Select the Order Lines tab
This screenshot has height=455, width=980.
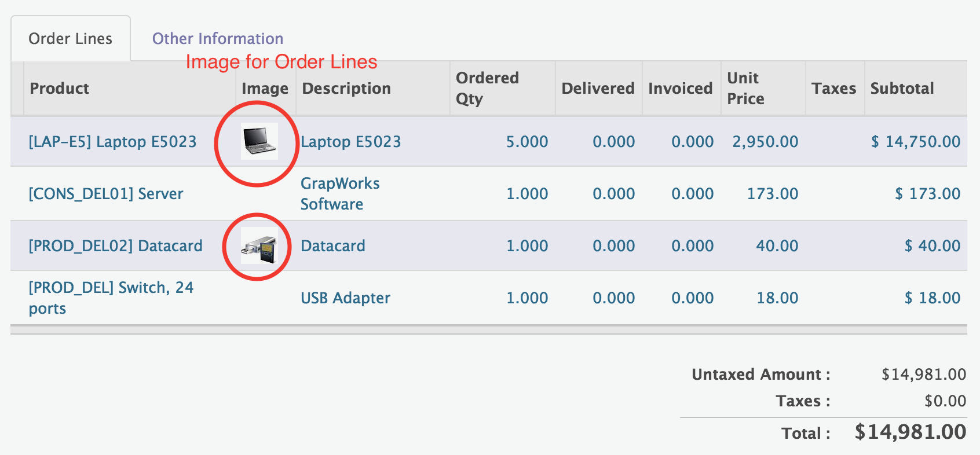(x=70, y=38)
